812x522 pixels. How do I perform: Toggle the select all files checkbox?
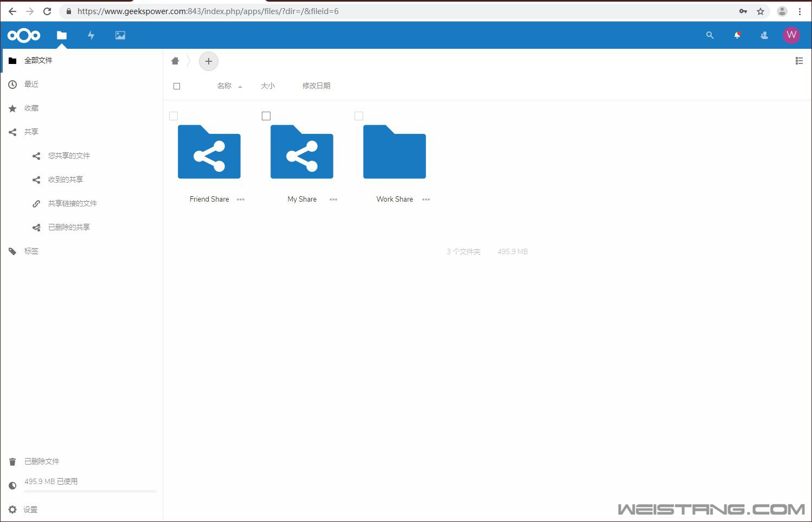(x=177, y=86)
